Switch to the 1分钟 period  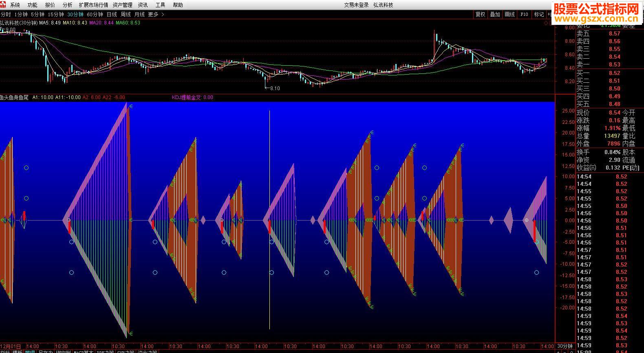pyautogui.click(x=21, y=14)
